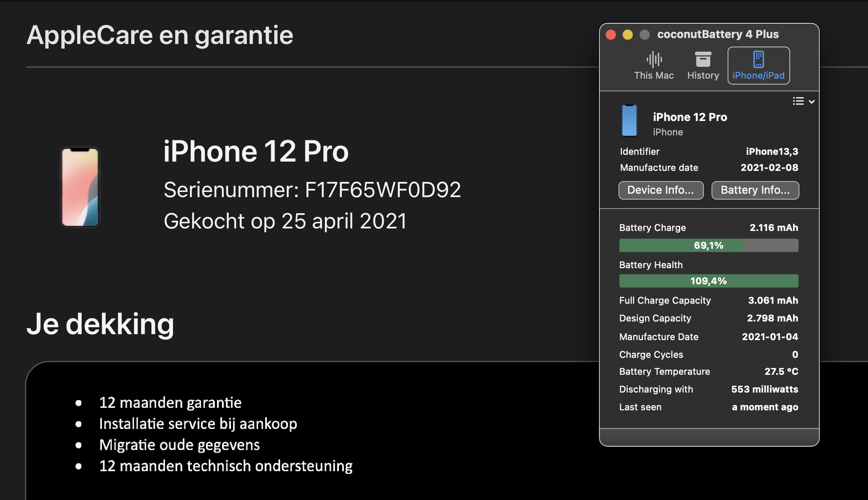
Task: Click the device manufacture date 2021-02-08
Action: coord(769,168)
